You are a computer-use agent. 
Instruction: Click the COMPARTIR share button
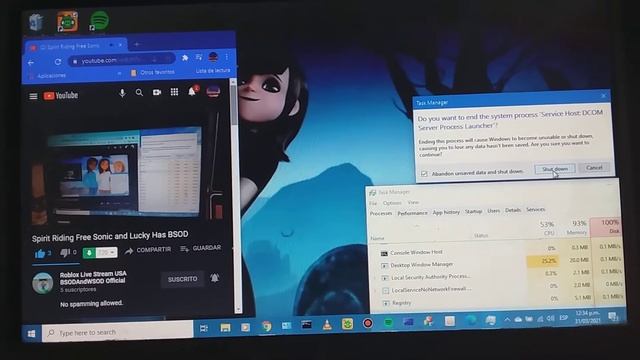[148, 249]
